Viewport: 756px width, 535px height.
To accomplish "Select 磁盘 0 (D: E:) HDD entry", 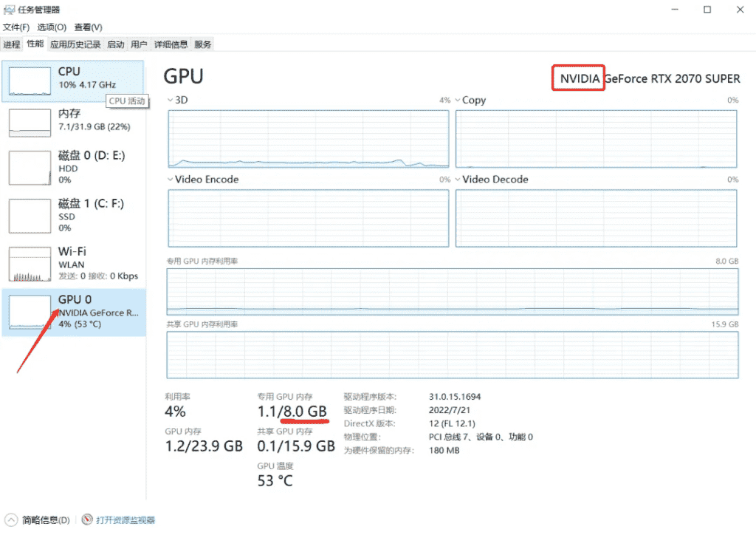I will [74, 167].
